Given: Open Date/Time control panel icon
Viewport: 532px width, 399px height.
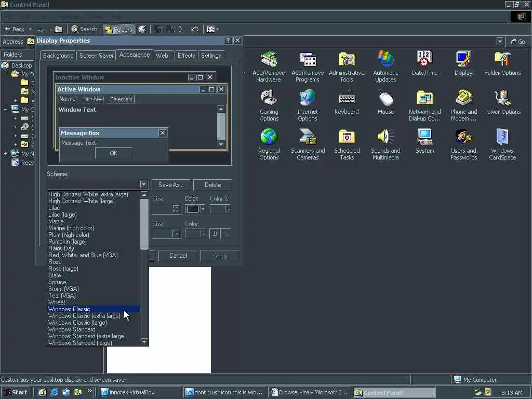Looking at the screenshot, I should pos(424,63).
